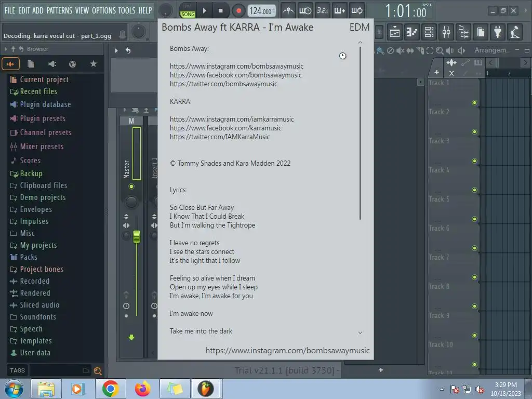
Task: Focus audio clips in the playlist picker
Action: pyautogui.click(x=451, y=63)
